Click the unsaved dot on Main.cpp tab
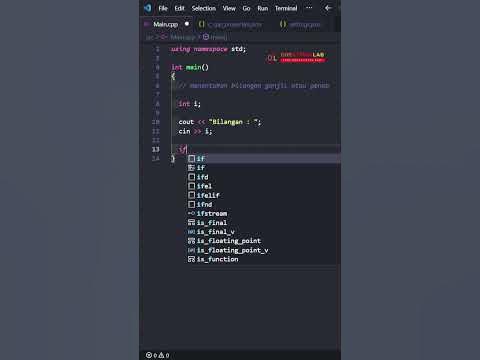 187,24
